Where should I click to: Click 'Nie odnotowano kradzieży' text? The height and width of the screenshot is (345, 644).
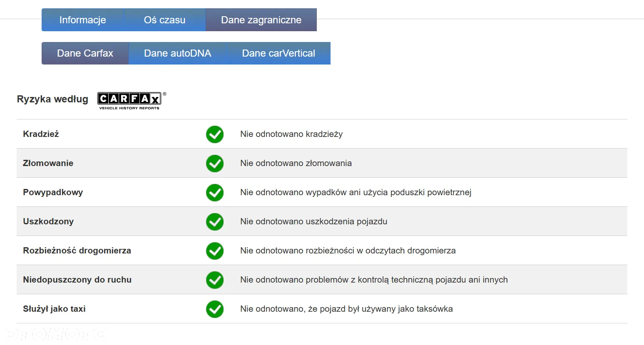[291, 134]
